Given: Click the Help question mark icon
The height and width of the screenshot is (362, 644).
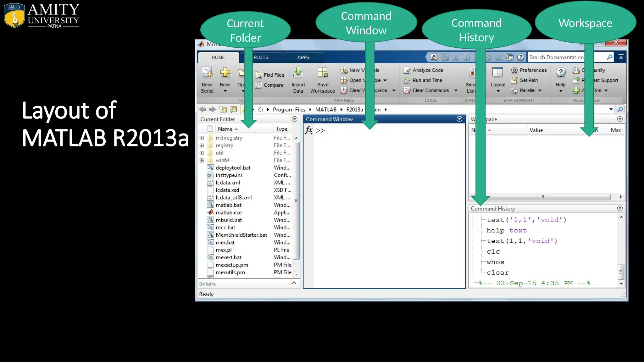Looking at the screenshot, I should point(561,73).
